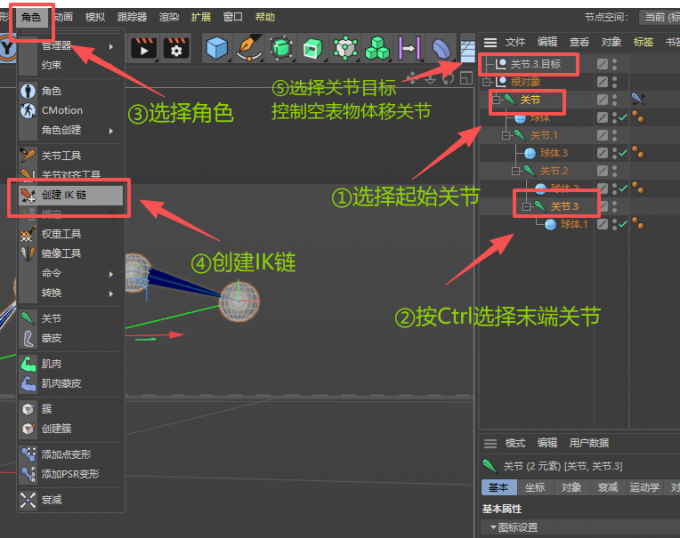Open the 节点空间 dropdown
The image size is (680, 538).
(659, 17)
